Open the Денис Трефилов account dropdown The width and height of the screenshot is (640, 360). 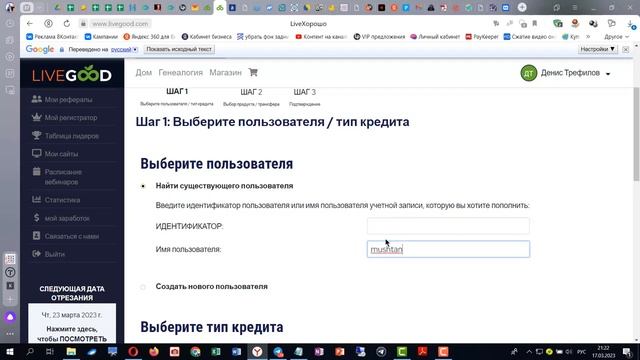point(575,73)
